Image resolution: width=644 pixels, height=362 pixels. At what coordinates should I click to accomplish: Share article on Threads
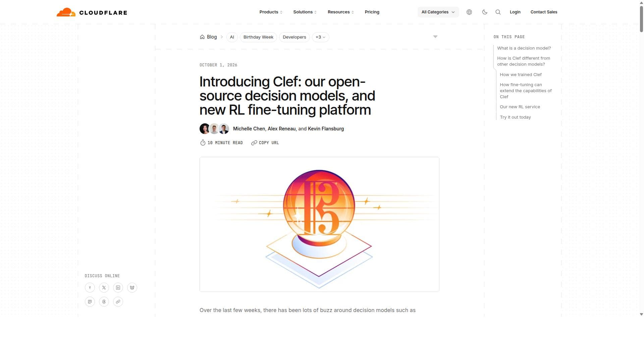[x=104, y=302]
